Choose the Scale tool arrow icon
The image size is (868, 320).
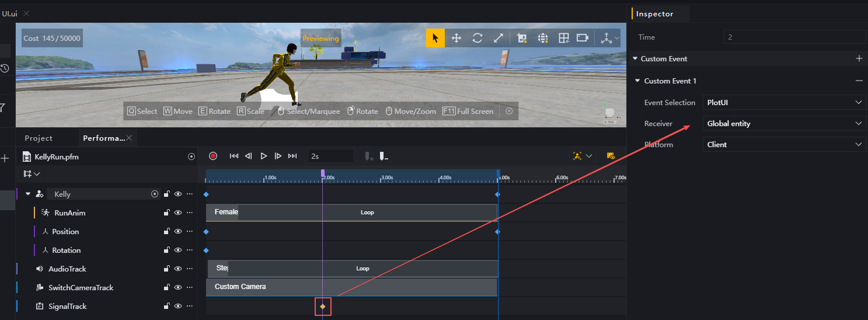(x=499, y=38)
